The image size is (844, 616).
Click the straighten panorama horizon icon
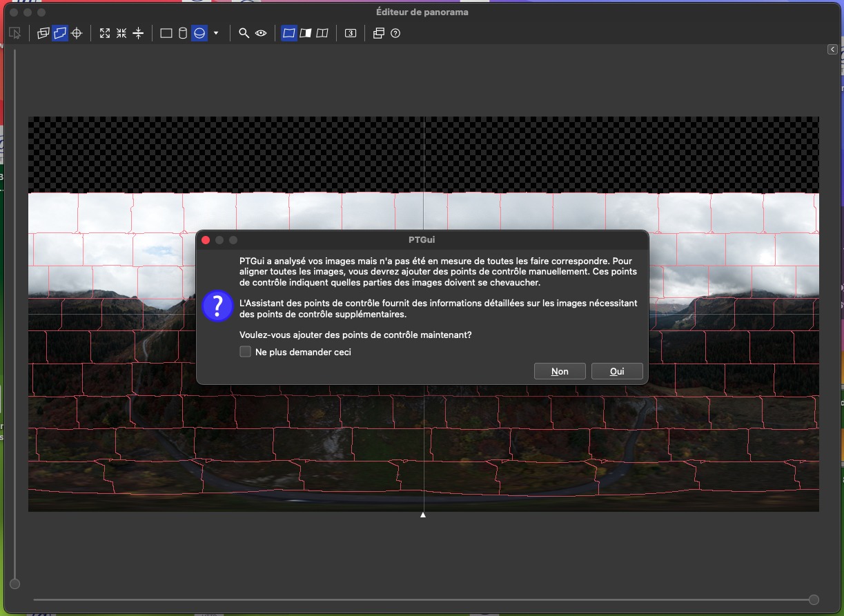pyautogui.click(x=139, y=33)
